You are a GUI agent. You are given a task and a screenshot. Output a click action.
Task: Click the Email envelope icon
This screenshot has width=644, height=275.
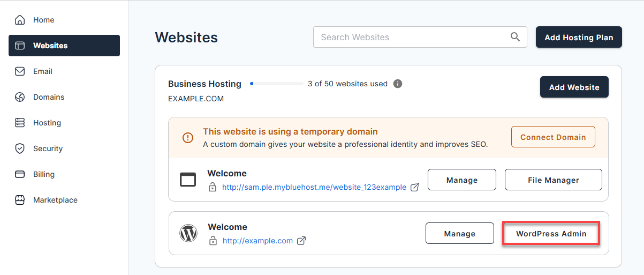[20, 71]
